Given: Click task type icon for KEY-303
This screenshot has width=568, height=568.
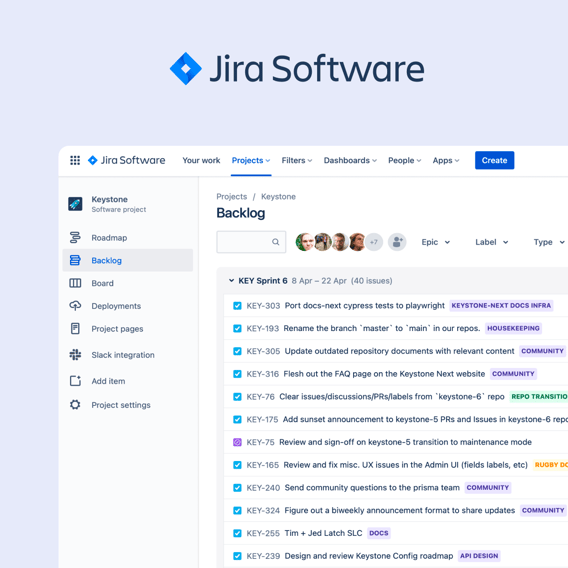Looking at the screenshot, I should [237, 306].
